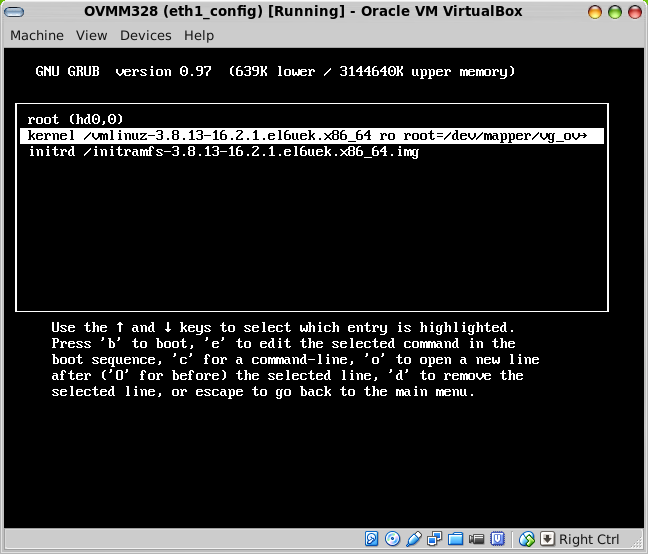Open the Help menu

(199, 36)
